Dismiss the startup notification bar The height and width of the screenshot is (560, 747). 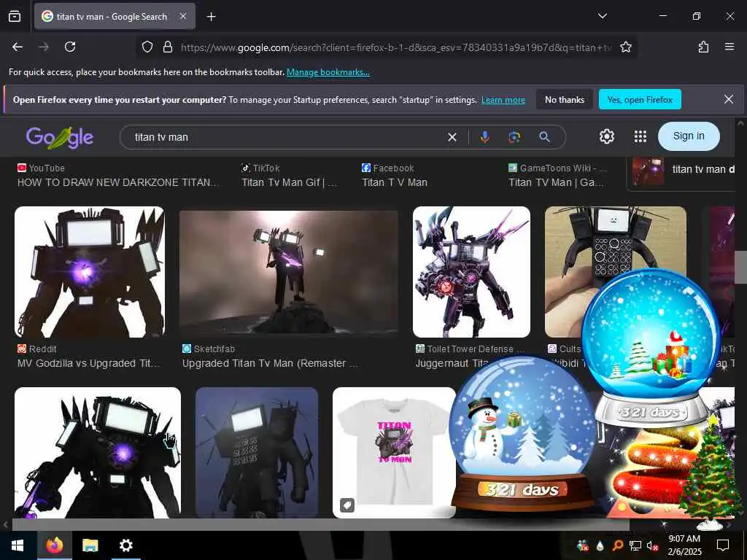pos(729,99)
